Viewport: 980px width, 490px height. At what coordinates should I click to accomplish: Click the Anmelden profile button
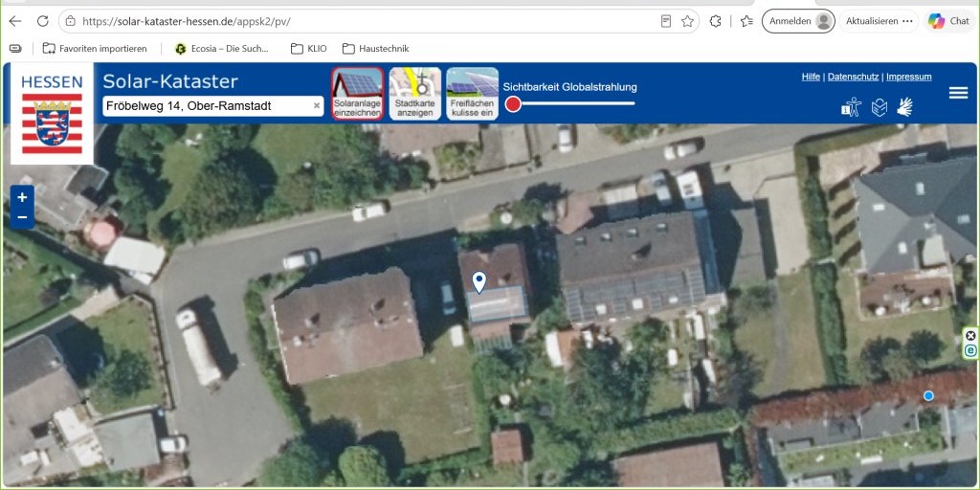[798, 21]
